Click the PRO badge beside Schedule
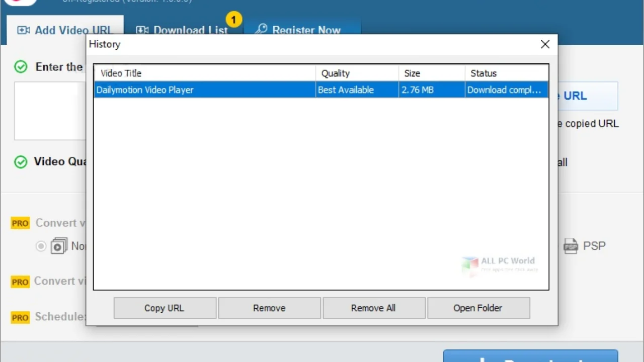The width and height of the screenshot is (644, 362). tap(20, 317)
